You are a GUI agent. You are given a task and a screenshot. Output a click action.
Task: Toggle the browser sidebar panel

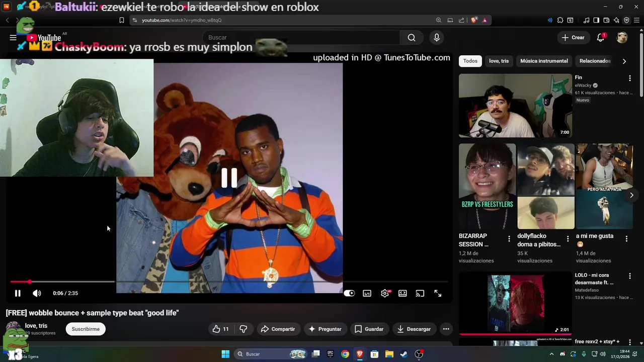tap(596, 20)
